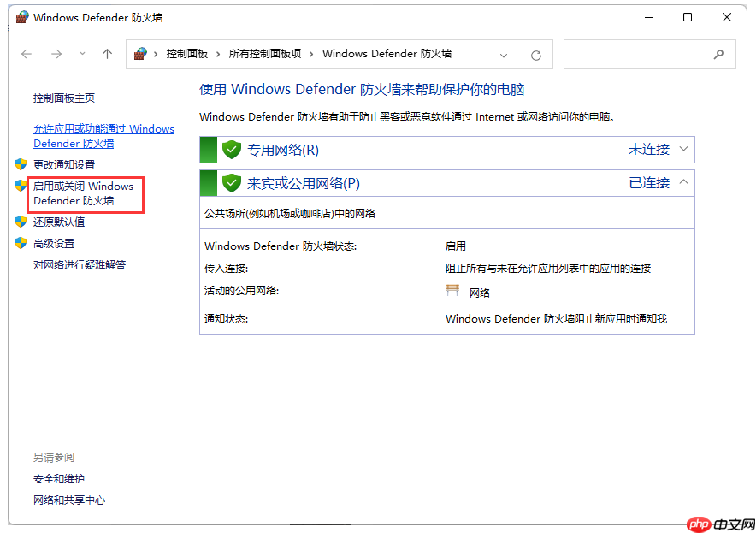Image resolution: width=756 pixels, height=533 pixels.
Task: Select Windows Defender 防火墙 breadcrumb segment
Action: [387, 54]
